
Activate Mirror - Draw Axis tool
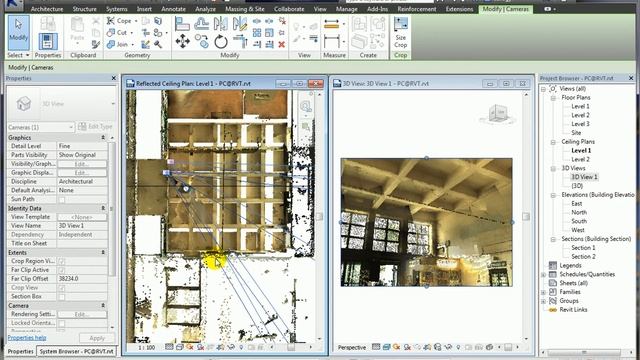tap(240, 24)
